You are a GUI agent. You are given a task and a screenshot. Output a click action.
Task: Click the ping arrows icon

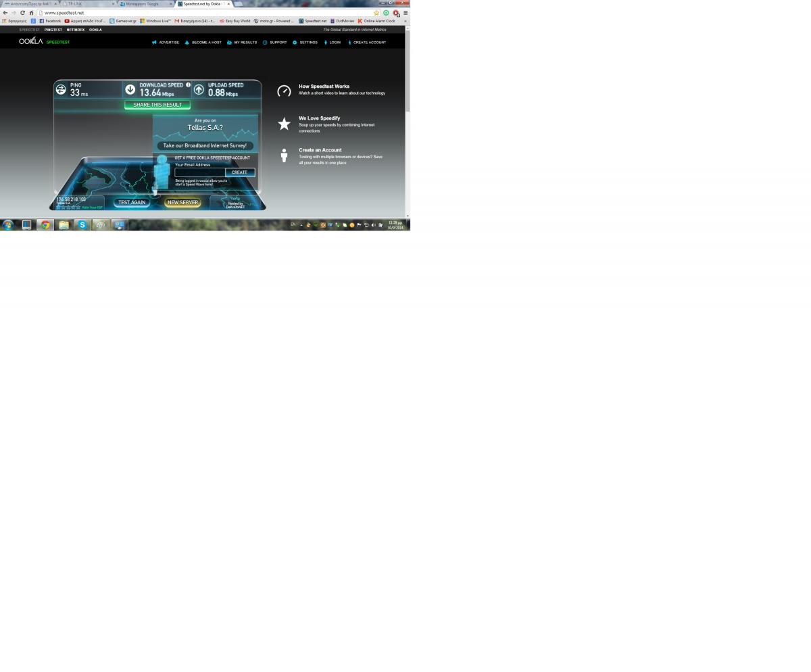[x=61, y=89]
